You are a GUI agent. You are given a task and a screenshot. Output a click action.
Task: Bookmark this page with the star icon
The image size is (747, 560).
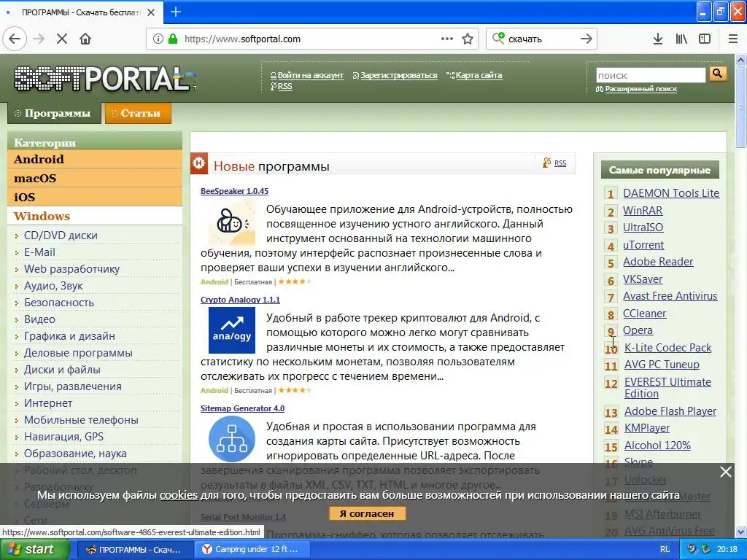tap(468, 39)
